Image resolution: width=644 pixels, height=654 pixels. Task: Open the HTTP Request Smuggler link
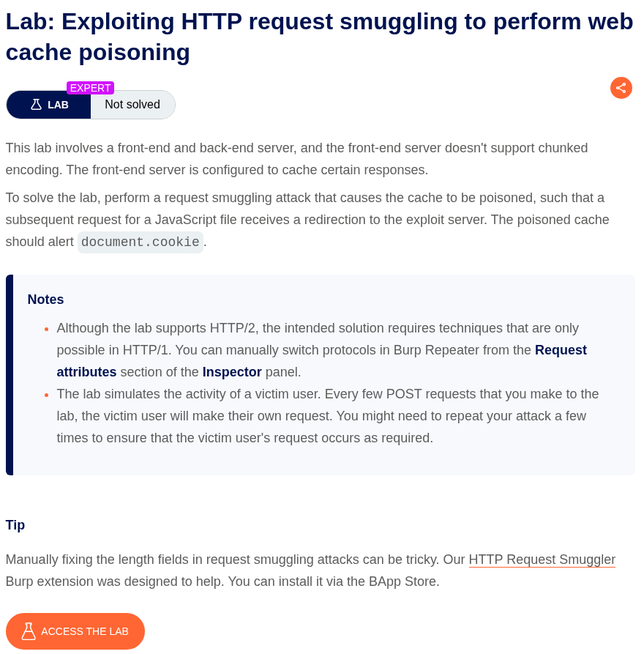coord(542,560)
